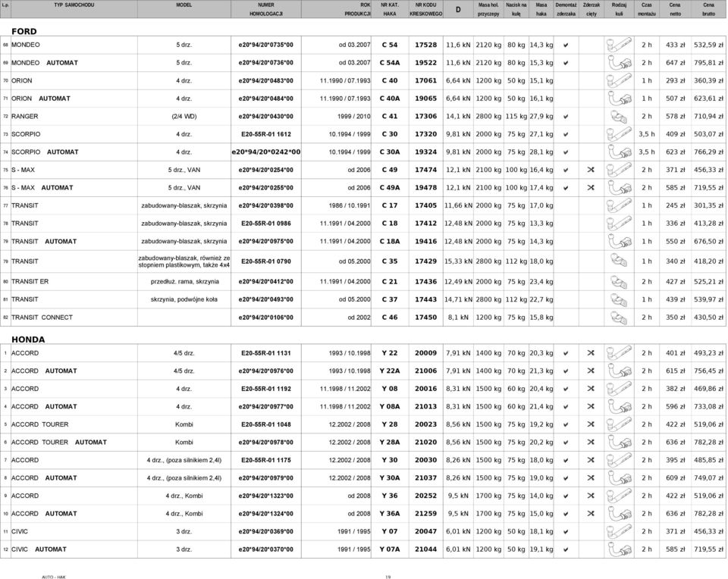The width and height of the screenshot is (728, 579).
Task: Select the TRANSIT CONNECT vehicle name
Action: click(x=42, y=318)
